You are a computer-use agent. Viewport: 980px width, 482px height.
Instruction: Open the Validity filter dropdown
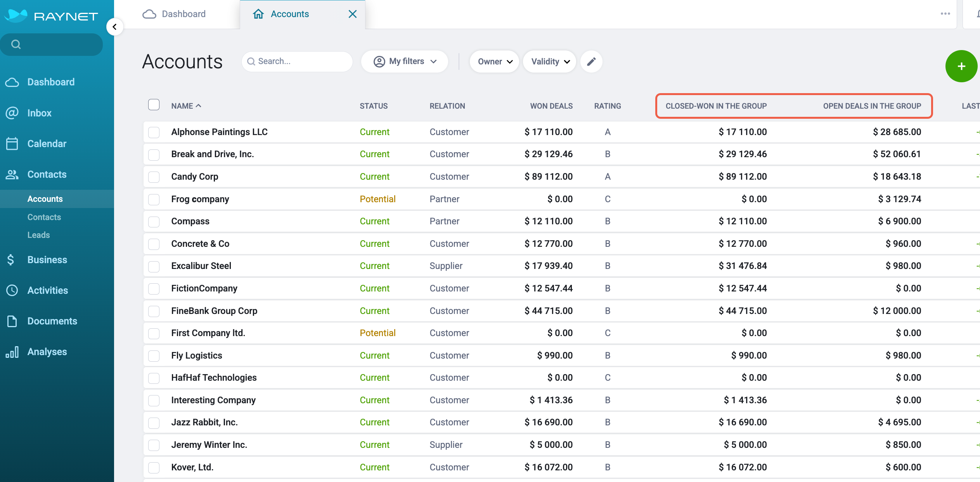click(549, 61)
